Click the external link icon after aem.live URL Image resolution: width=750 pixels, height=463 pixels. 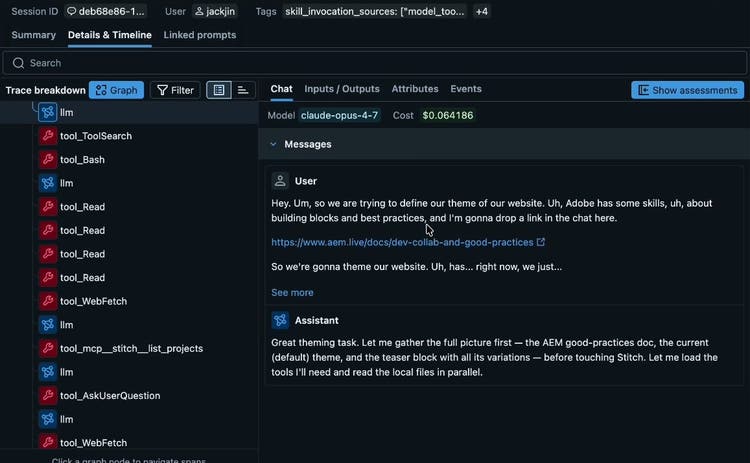pos(541,242)
